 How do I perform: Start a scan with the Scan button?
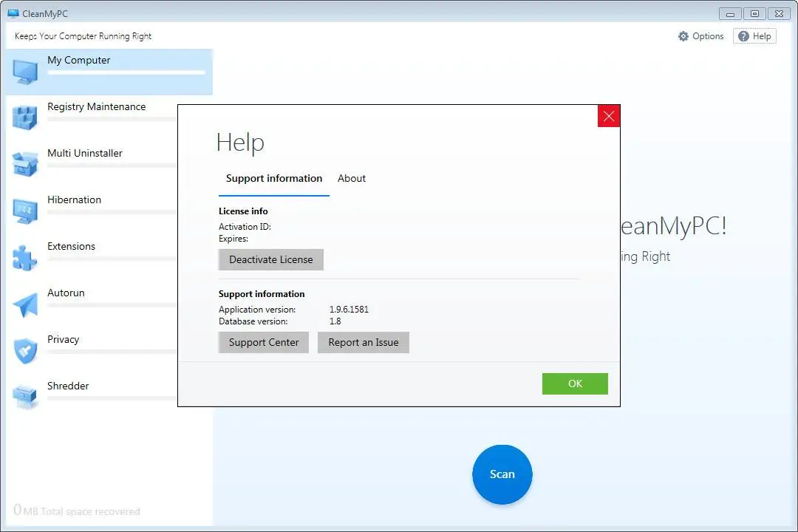tap(502, 474)
